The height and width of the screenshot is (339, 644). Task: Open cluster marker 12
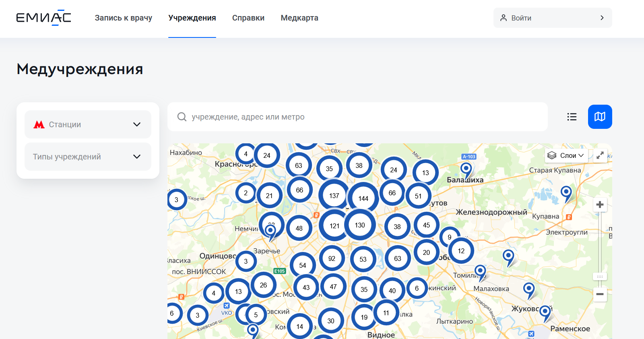461,251
